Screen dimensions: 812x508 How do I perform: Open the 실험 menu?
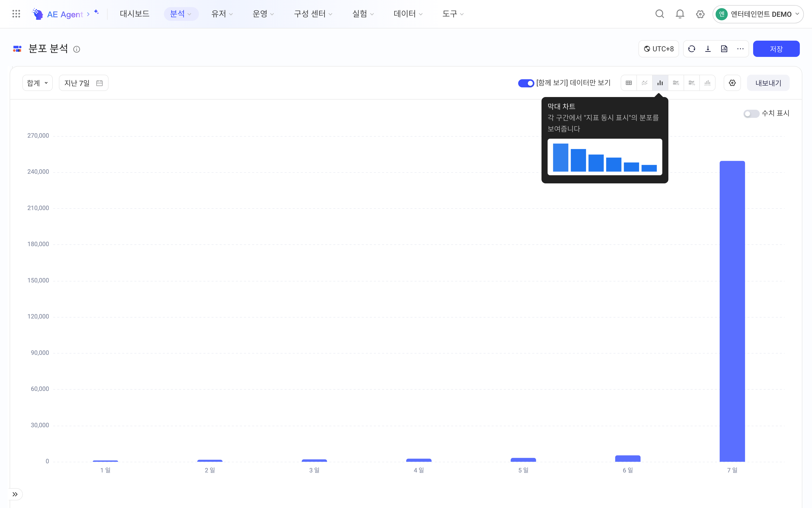tap(363, 14)
